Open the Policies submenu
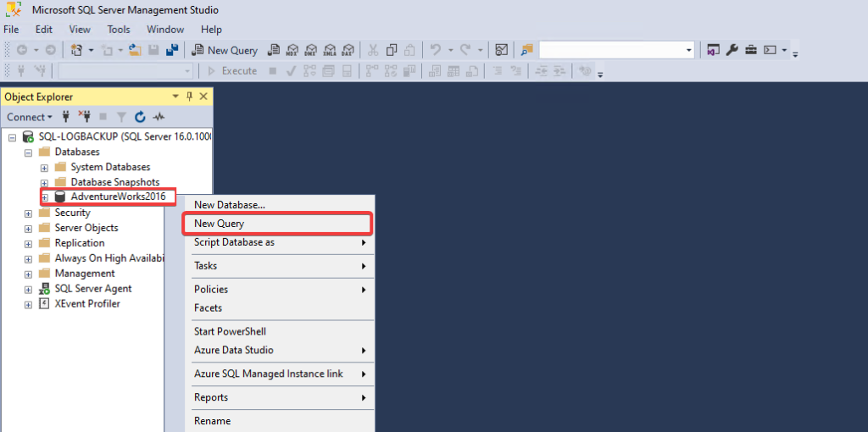This screenshot has height=432, width=868. [x=279, y=290]
